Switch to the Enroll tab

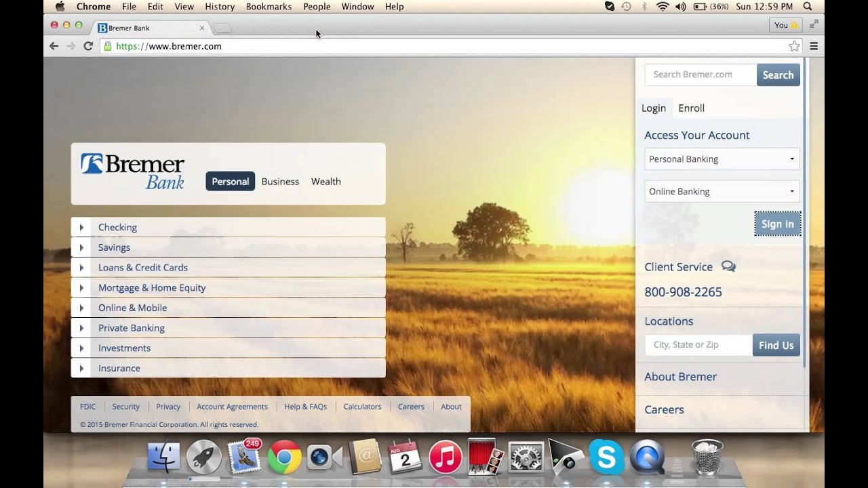click(x=691, y=108)
